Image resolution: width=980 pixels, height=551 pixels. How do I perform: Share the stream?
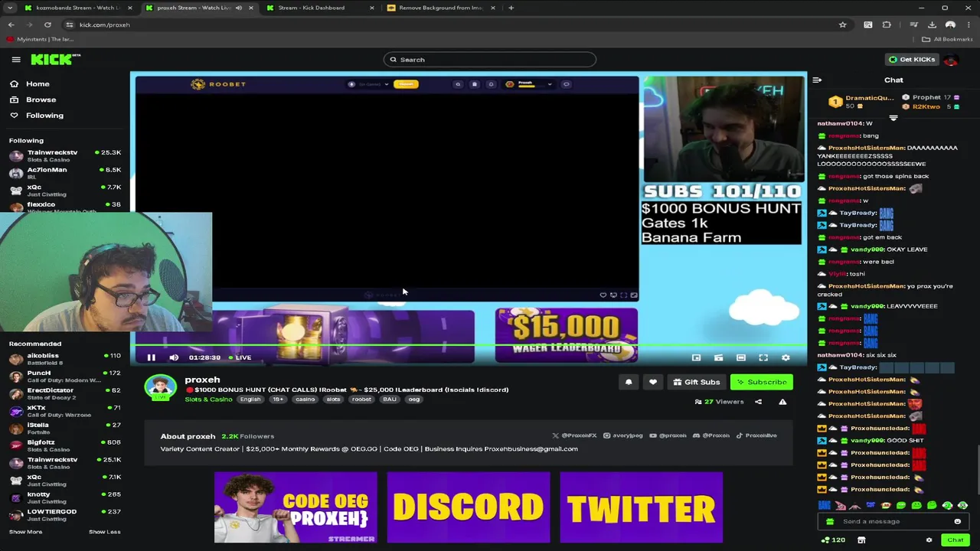pyautogui.click(x=758, y=402)
